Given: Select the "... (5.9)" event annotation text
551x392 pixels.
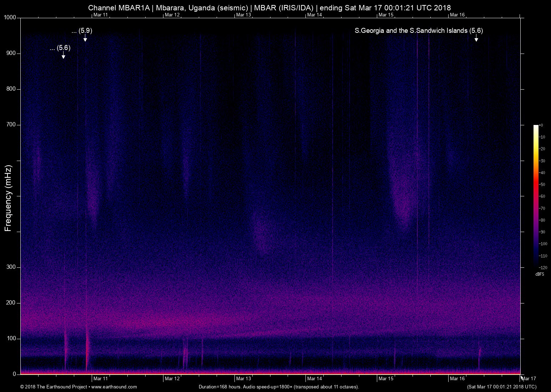Looking at the screenshot, I should [82, 31].
